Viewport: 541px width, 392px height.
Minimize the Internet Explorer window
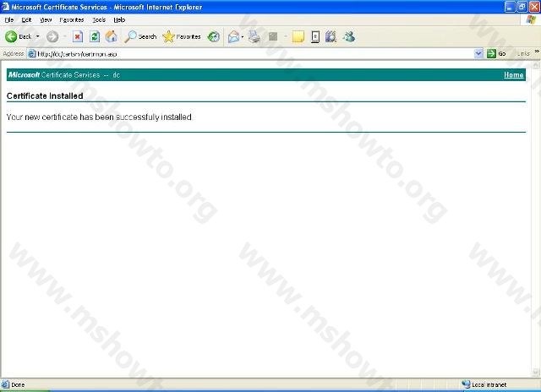point(510,7)
